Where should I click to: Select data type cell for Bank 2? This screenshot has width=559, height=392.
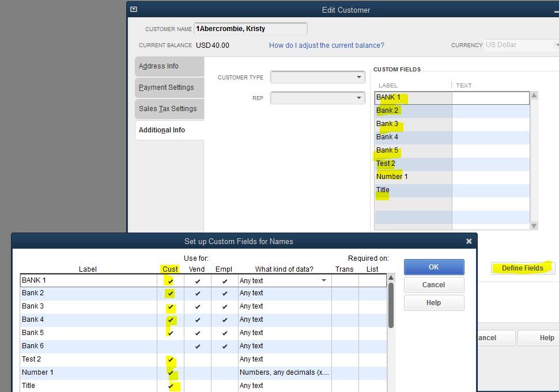285,293
